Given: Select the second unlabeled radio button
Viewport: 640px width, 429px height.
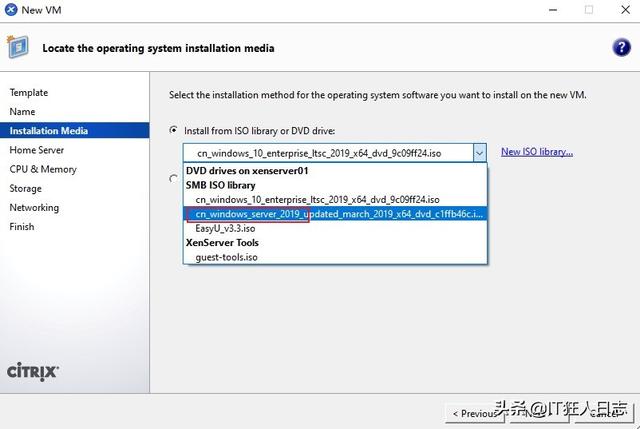Looking at the screenshot, I should pyautogui.click(x=173, y=179).
